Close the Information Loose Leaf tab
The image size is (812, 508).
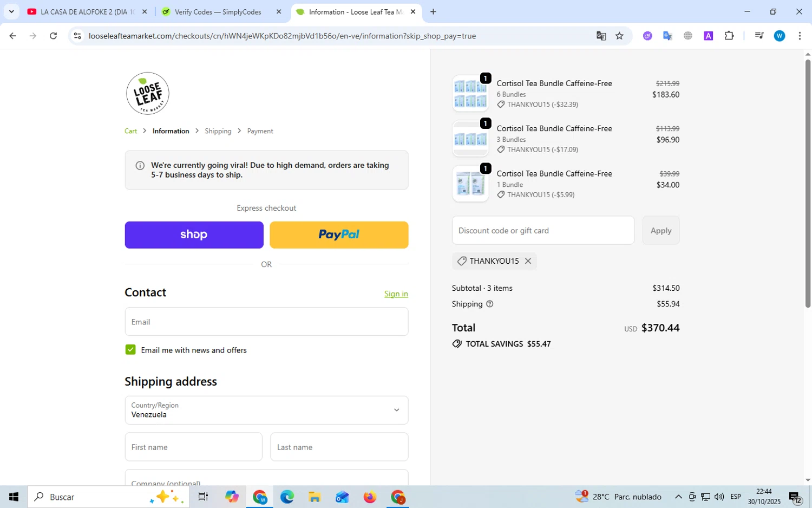[413, 11]
